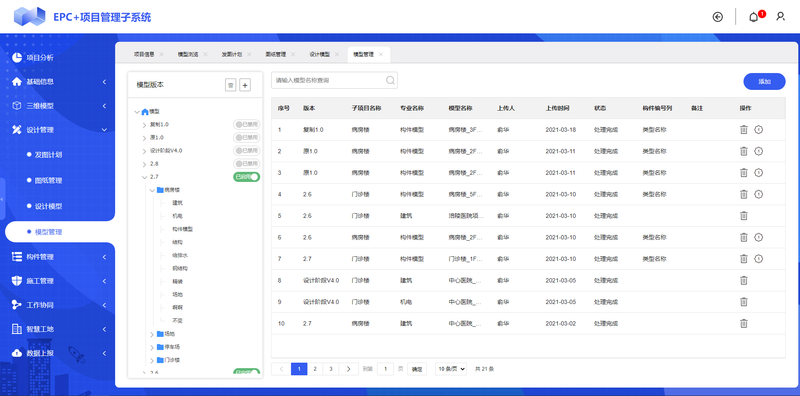Switch to the 设计模型 tab

pyautogui.click(x=319, y=54)
